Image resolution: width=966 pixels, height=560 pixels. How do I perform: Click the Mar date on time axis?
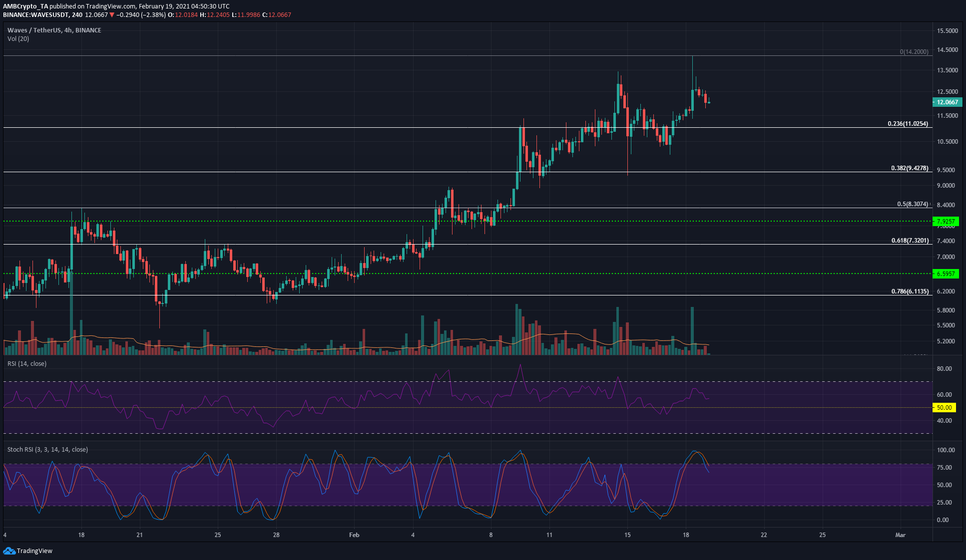[x=900, y=535]
